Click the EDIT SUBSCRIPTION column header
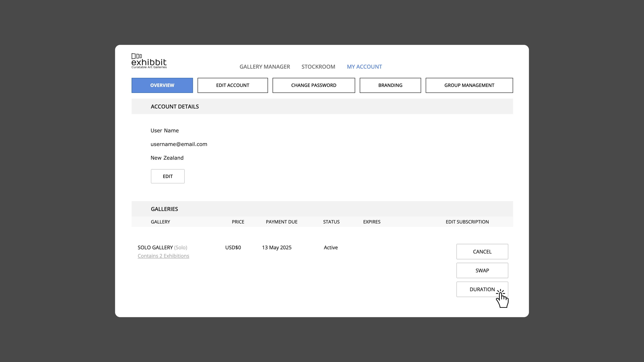 [x=467, y=222]
